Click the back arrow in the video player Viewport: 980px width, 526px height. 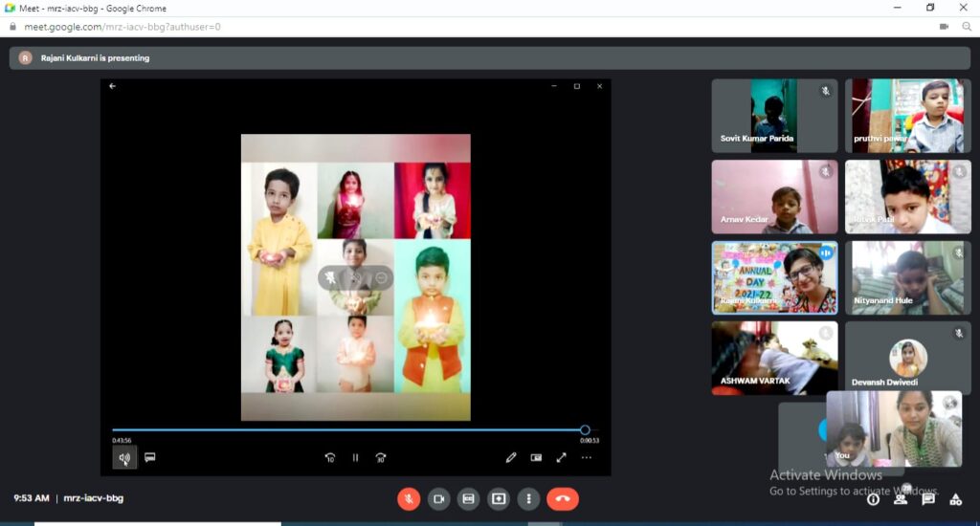113,86
